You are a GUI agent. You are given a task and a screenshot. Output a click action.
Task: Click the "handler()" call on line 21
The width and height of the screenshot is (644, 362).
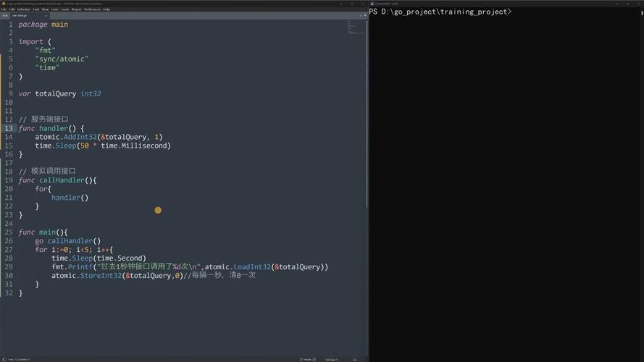[70, 198]
